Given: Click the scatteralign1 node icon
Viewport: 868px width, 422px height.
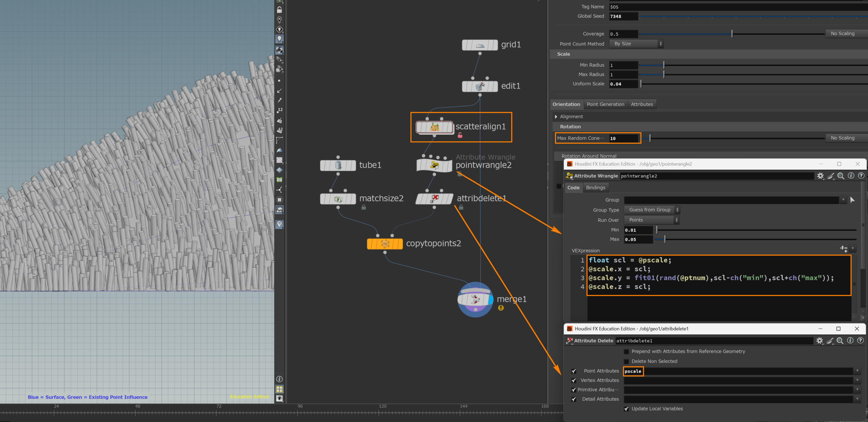Looking at the screenshot, I should point(434,127).
